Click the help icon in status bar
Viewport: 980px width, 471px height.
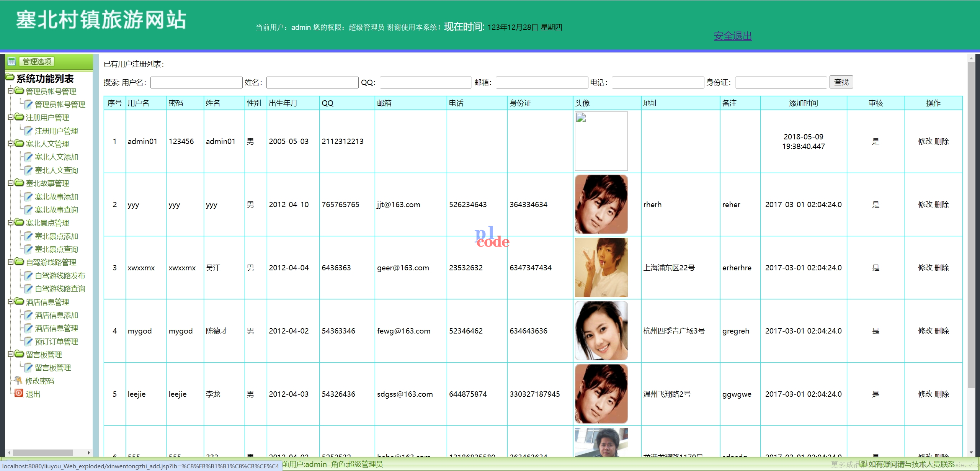tap(863, 464)
